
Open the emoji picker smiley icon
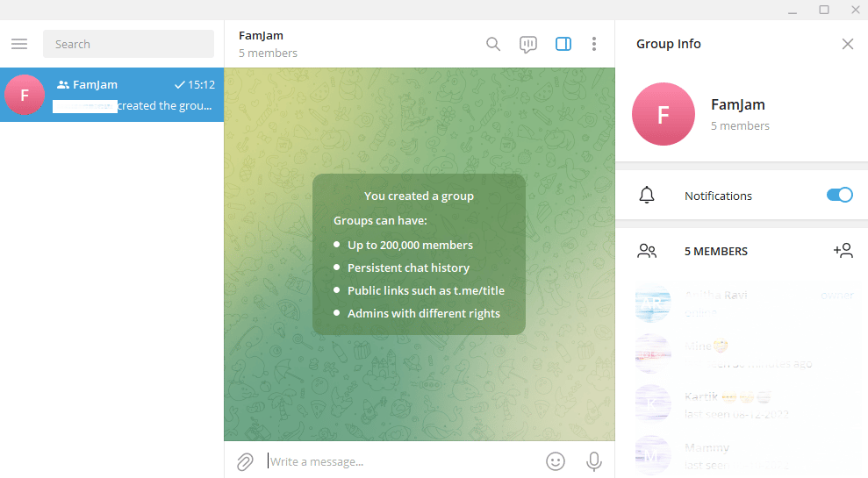tap(556, 461)
